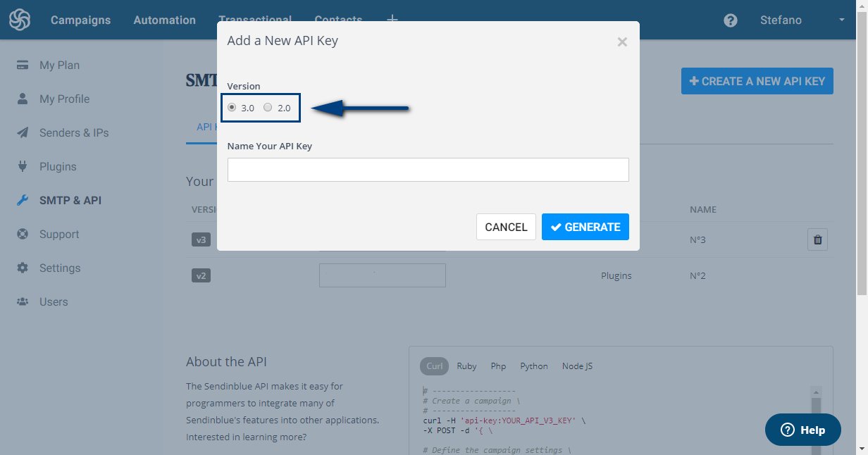Switch to the Node JS code tab
Image resolution: width=868 pixels, height=455 pixels.
tap(576, 366)
